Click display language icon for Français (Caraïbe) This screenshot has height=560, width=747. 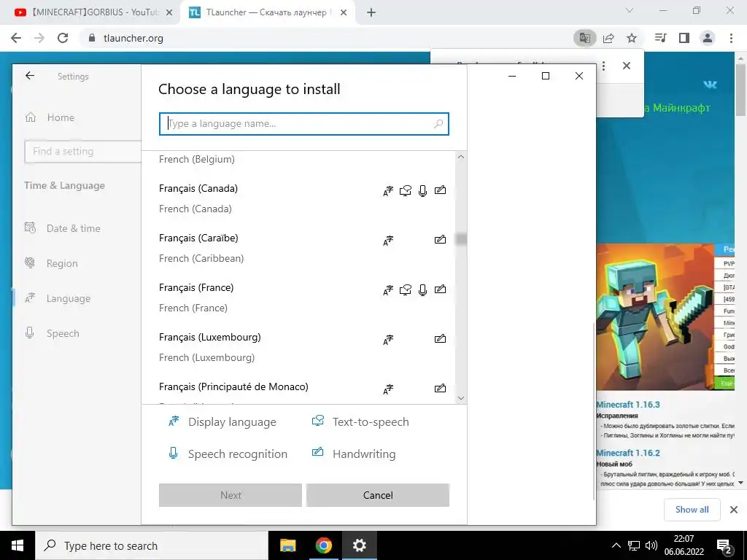(388, 241)
